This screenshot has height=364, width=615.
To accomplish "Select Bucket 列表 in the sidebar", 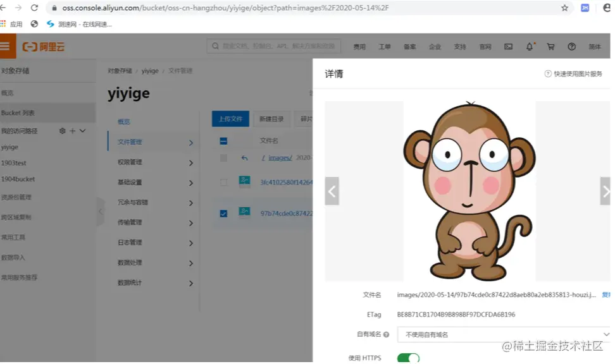I will pos(48,113).
